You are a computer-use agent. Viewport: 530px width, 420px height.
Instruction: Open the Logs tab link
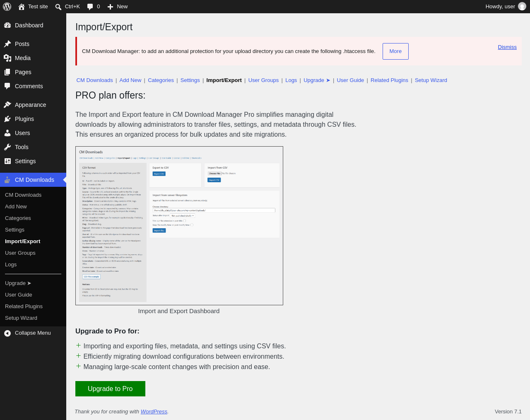291,80
